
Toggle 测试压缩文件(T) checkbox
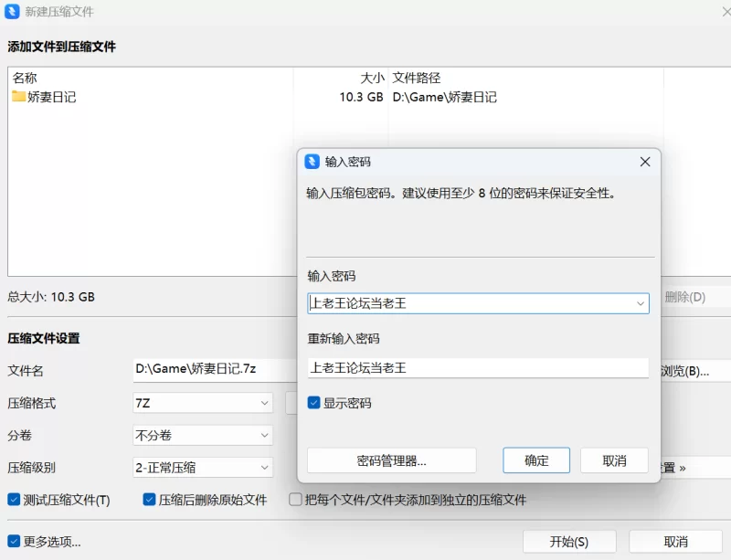(x=14, y=500)
